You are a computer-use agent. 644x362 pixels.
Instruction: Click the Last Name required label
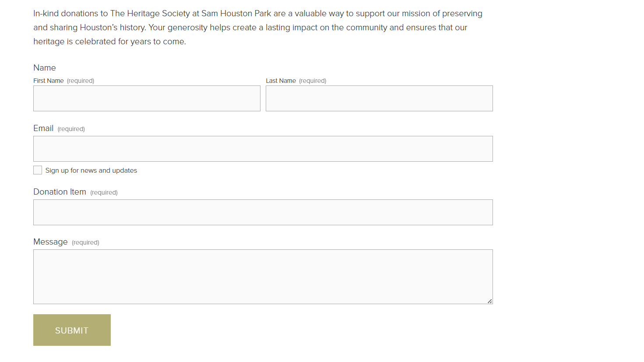(x=313, y=81)
